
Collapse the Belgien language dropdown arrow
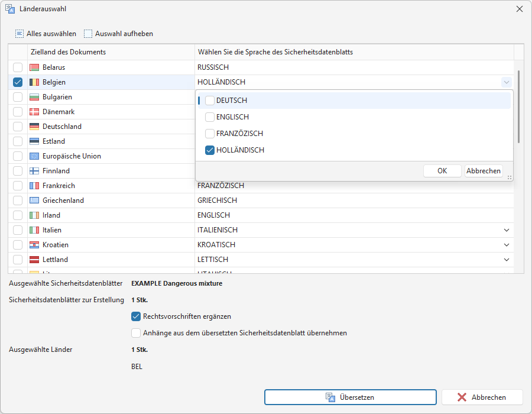click(506, 82)
